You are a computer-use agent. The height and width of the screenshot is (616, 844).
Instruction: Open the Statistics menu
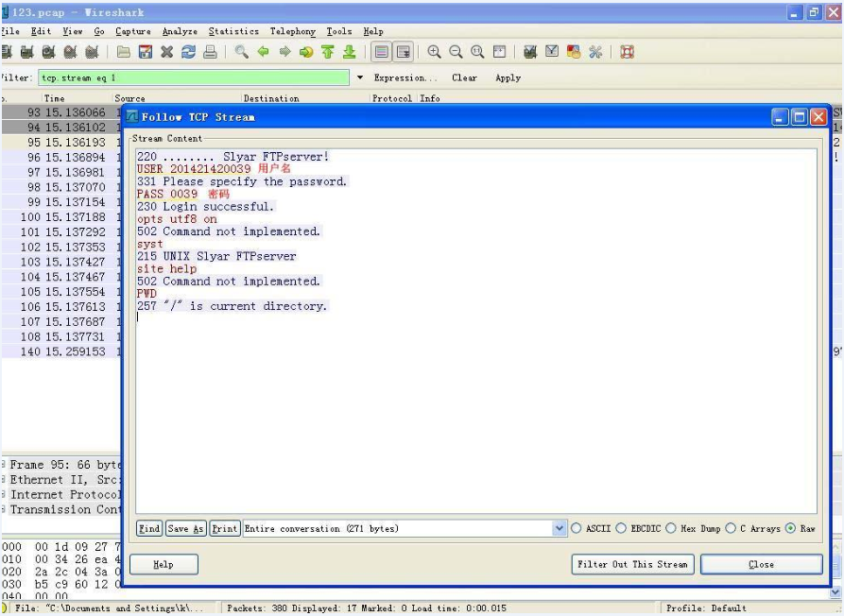point(233,31)
